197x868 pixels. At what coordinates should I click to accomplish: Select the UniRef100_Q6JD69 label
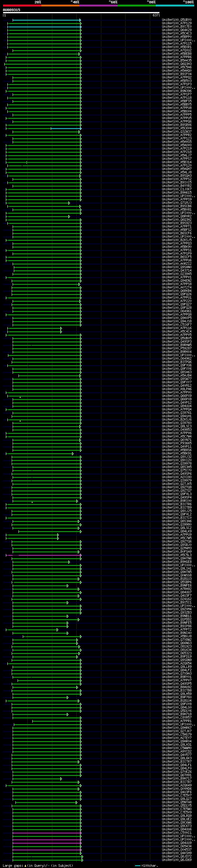177,860
